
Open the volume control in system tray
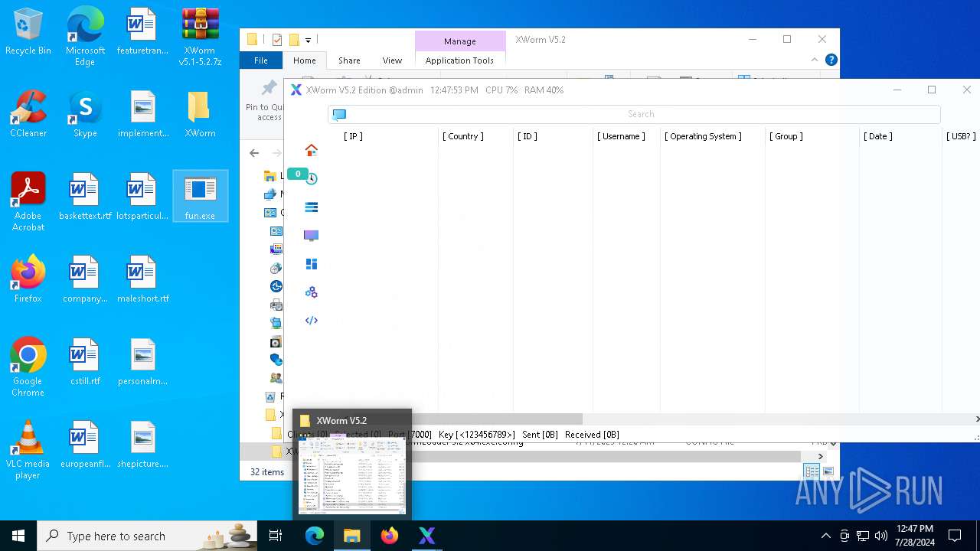pos(881,536)
